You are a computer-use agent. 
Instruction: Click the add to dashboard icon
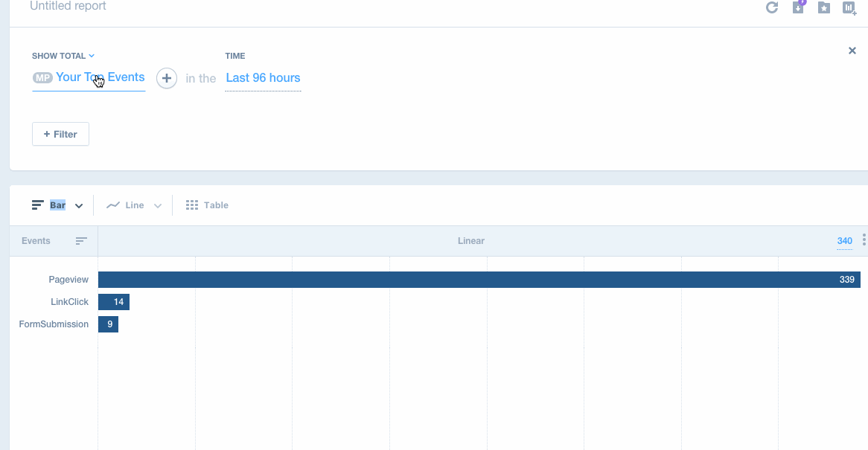pyautogui.click(x=849, y=7)
